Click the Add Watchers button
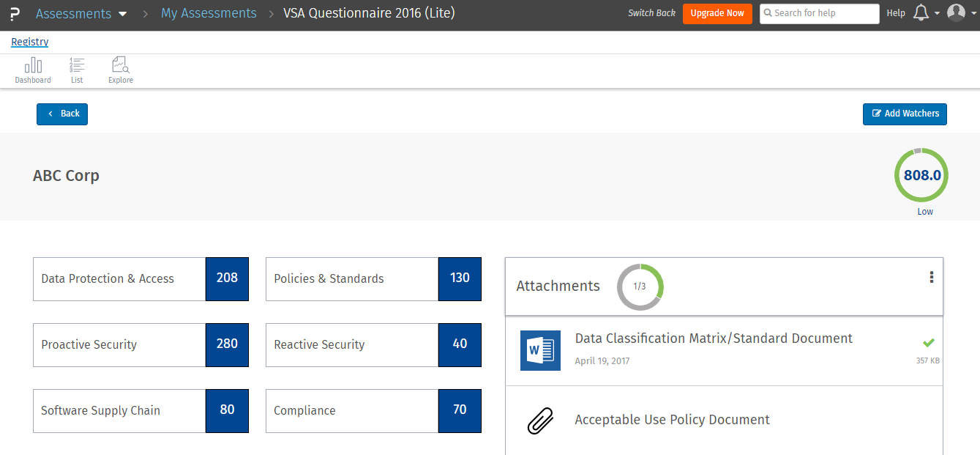980x455 pixels. (905, 114)
